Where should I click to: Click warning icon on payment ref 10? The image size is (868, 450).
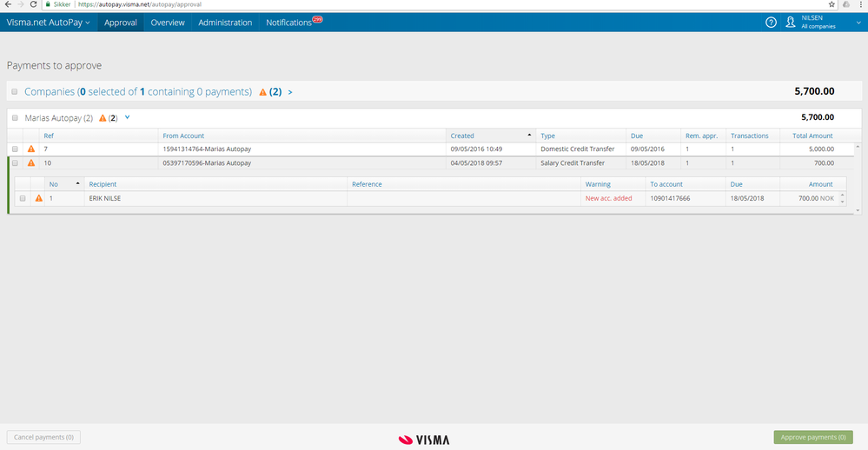pyautogui.click(x=31, y=162)
